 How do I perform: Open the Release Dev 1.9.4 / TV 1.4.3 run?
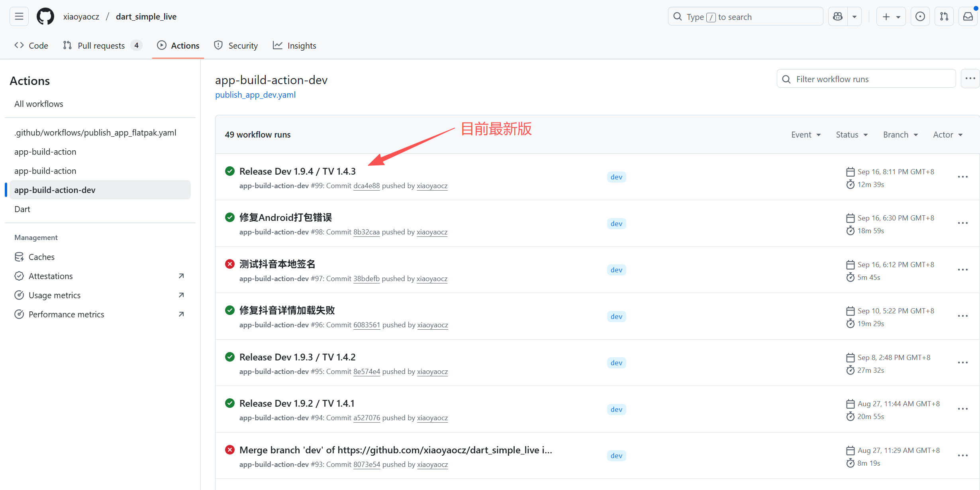[297, 171]
